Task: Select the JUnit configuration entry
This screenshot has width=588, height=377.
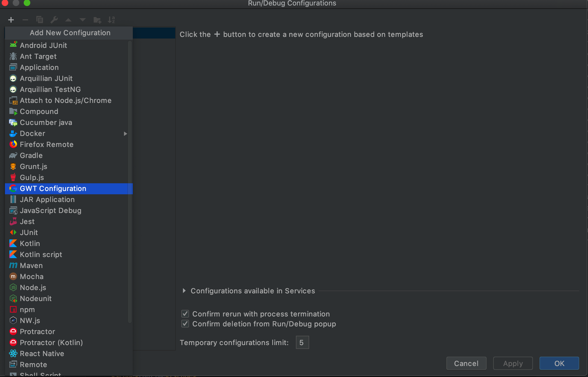Action: click(69, 233)
